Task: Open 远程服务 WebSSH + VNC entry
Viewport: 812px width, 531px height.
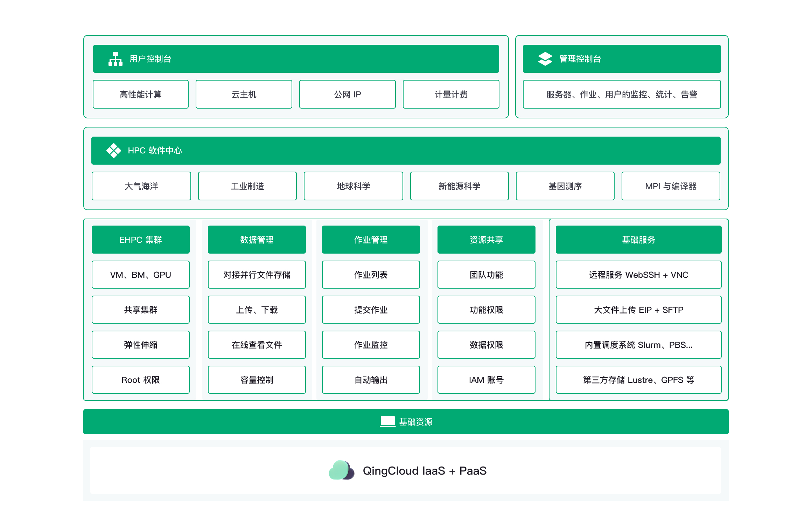Action: click(x=638, y=275)
